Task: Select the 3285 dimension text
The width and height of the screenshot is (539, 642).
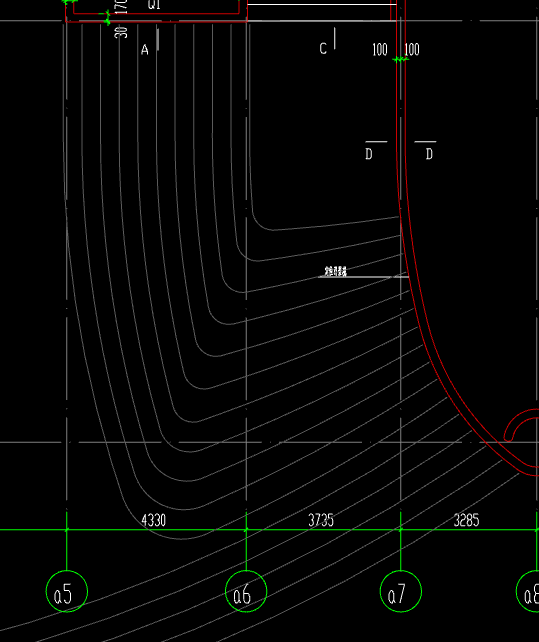Action: click(466, 520)
